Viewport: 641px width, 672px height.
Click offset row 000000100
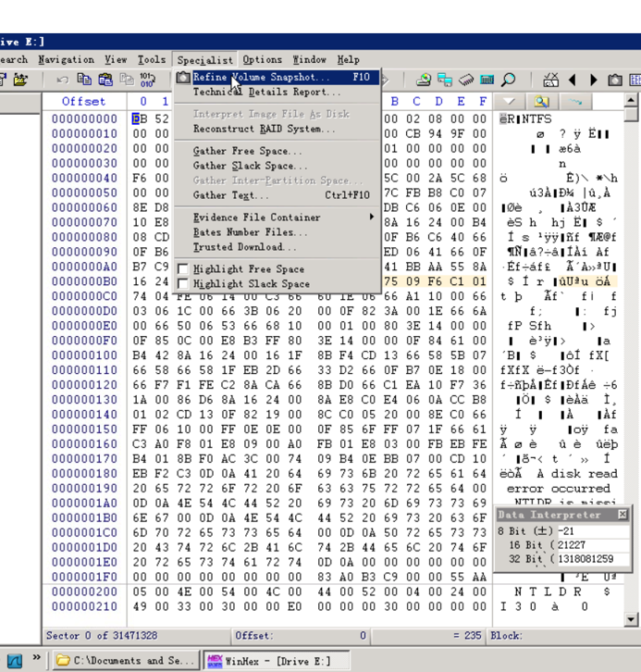pyautogui.click(x=84, y=355)
